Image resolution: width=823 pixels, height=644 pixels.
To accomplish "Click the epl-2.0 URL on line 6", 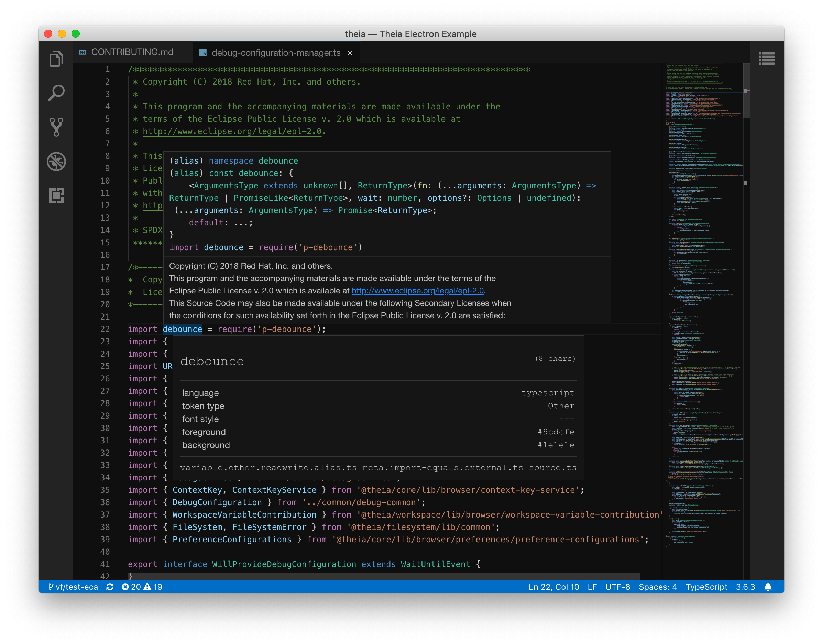I will 232,131.
